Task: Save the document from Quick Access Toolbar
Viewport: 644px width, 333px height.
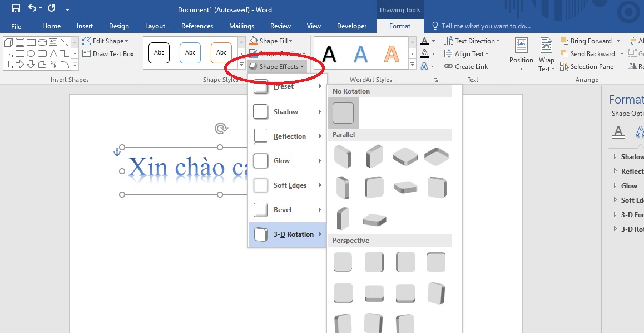Action: [16, 8]
